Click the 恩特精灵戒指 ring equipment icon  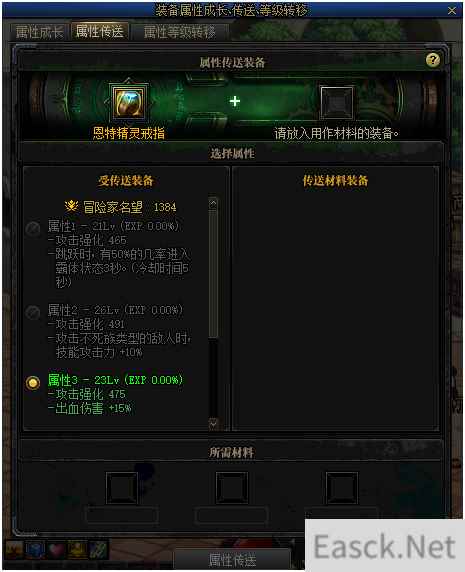click(128, 102)
